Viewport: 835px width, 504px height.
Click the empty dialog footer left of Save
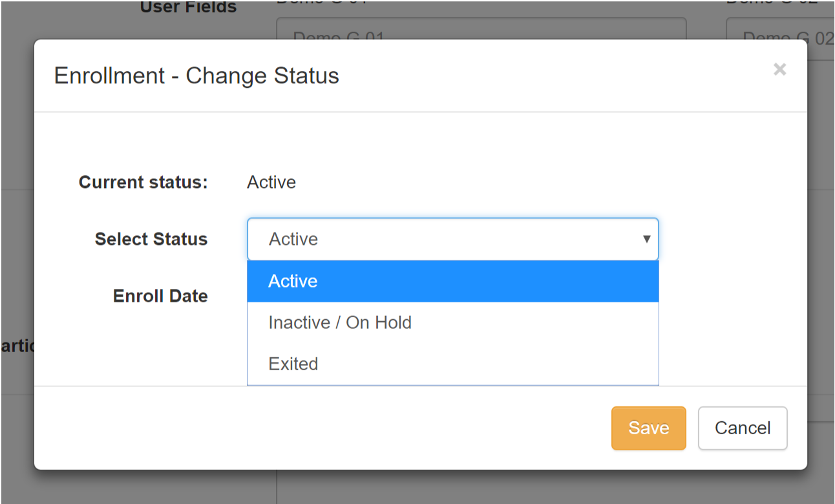pyautogui.click(x=323, y=428)
